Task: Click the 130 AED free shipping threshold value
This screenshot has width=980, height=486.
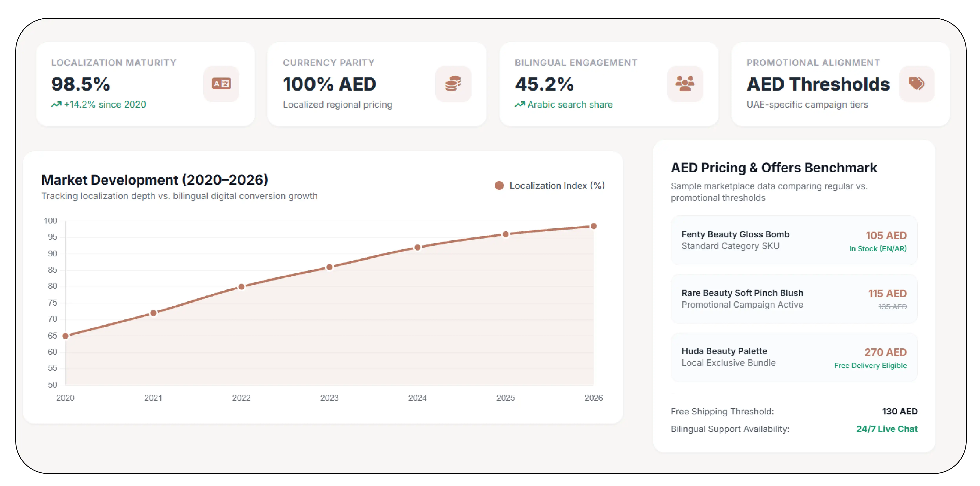Action: (900, 412)
